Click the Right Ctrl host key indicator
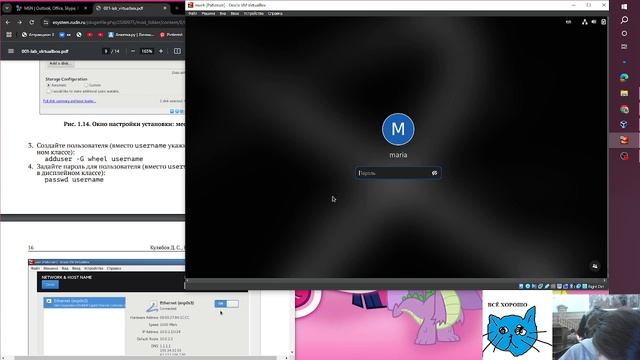The width and height of the screenshot is (640, 360). [596, 287]
